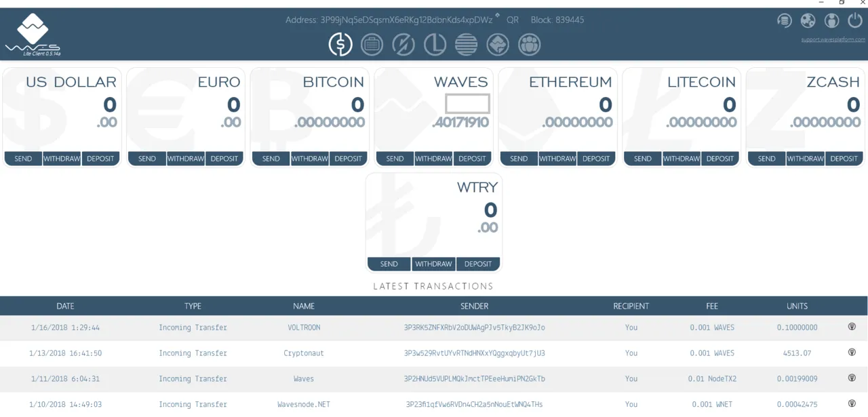Viewport: 868px width, 417px height.
Task: Withdraw Bitcoin
Action: click(310, 159)
